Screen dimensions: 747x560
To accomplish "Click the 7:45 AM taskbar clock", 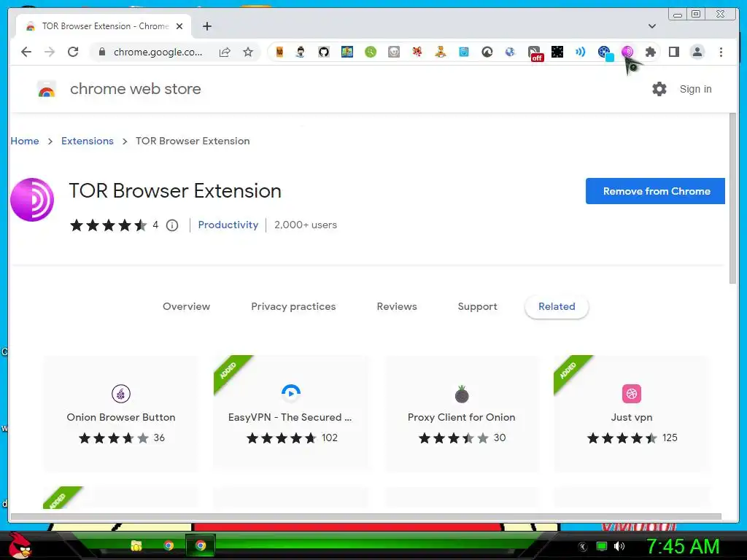I will tap(683, 546).
